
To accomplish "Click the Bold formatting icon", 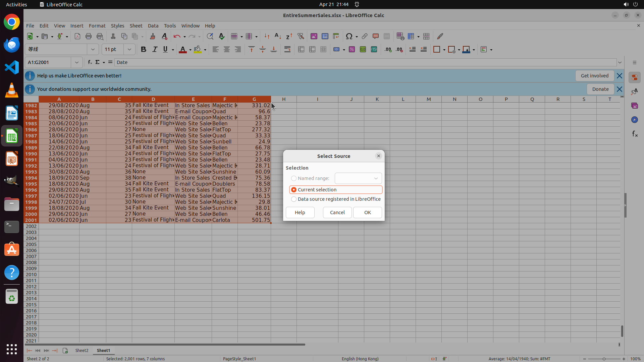I will (x=144, y=50).
